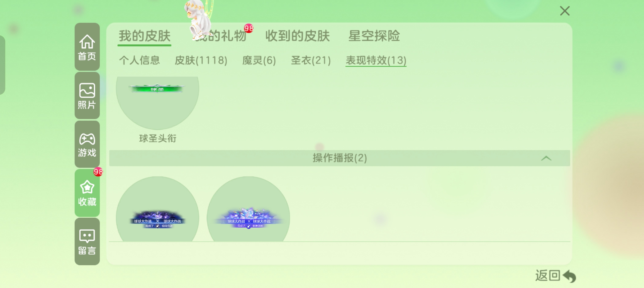This screenshot has width=644, height=288.
Task: Switch to the 我的皮肤 tab
Action: [145, 36]
